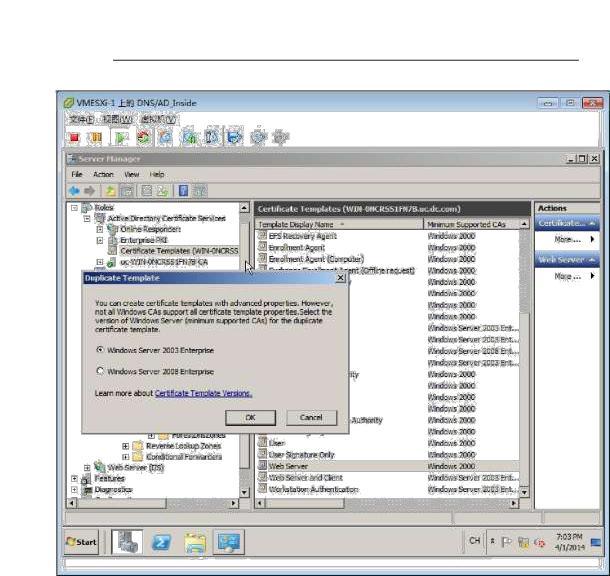This screenshot has height=576, width=610.
Task: Open More under Certificate actions
Action: click(568, 239)
